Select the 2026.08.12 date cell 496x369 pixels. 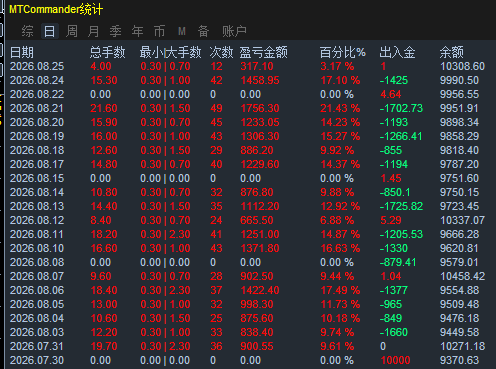[37, 220]
